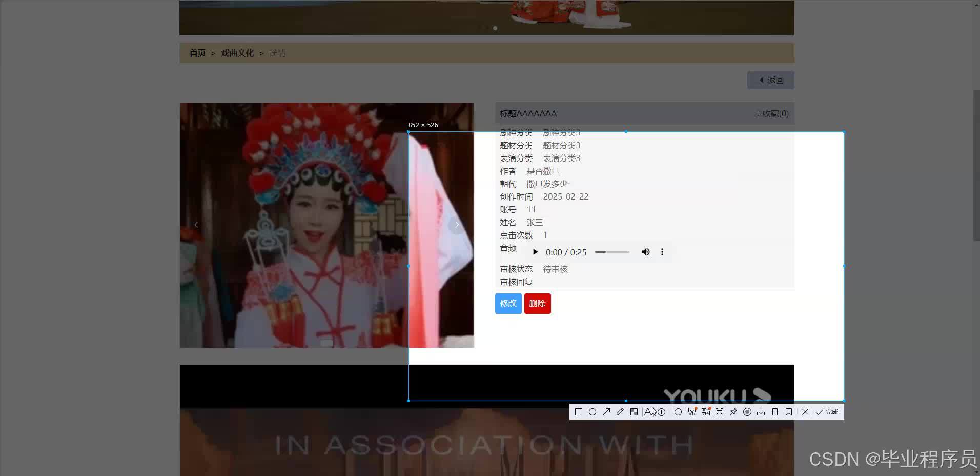Viewport: 980px width, 476px height.
Task: Select the ellipse annotation tool
Action: pyautogui.click(x=593, y=412)
